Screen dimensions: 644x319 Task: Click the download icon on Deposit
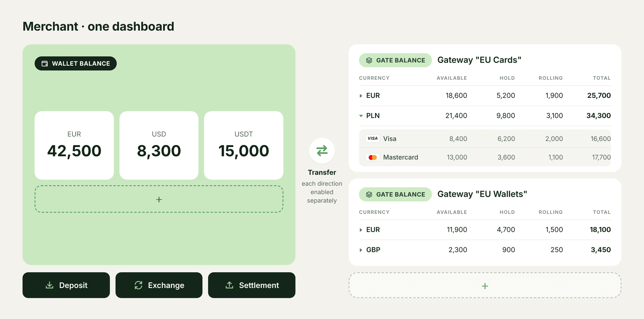(50, 285)
